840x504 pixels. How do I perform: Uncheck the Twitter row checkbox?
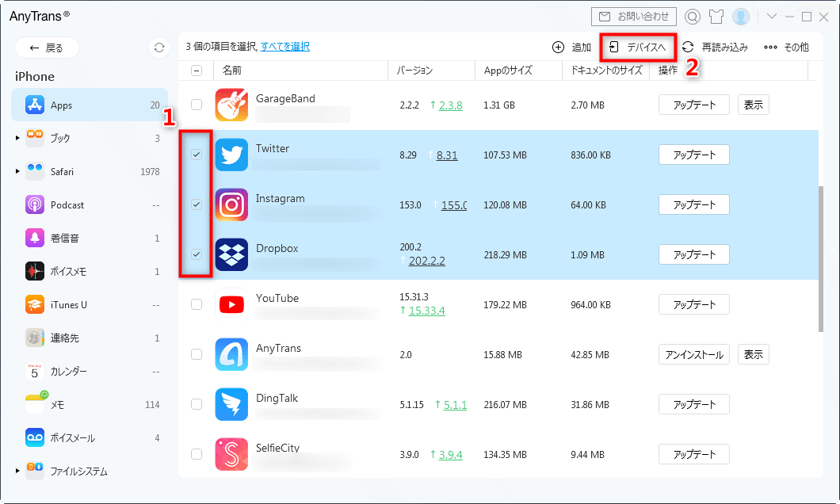197,155
